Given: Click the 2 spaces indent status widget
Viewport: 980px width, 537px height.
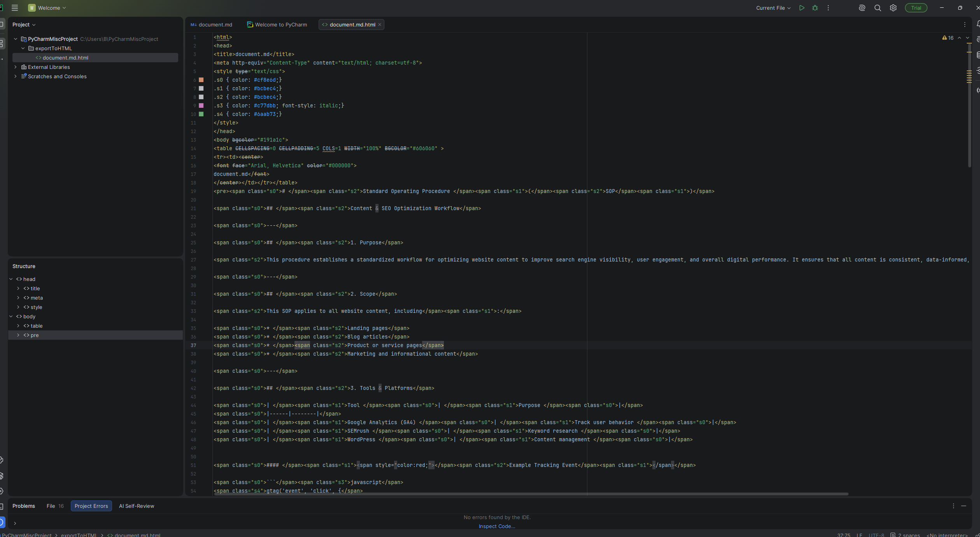Looking at the screenshot, I should click(905, 535).
